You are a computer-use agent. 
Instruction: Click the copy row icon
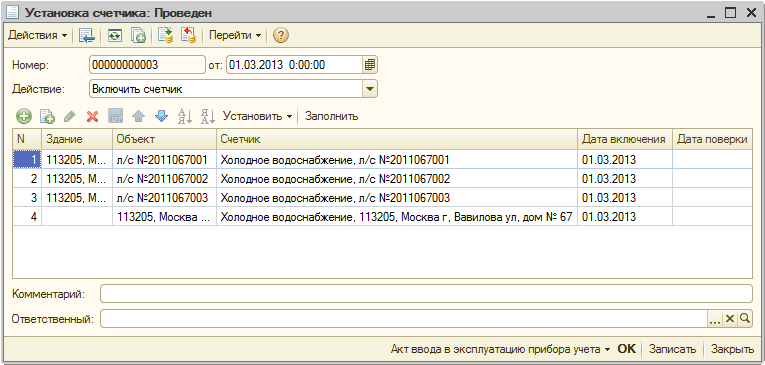click(x=47, y=116)
